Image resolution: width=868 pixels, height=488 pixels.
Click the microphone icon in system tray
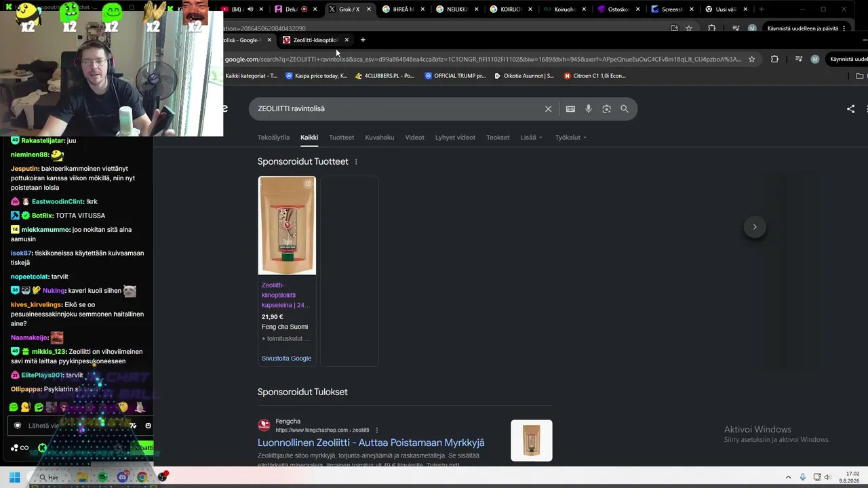pyautogui.click(x=803, y=477)
